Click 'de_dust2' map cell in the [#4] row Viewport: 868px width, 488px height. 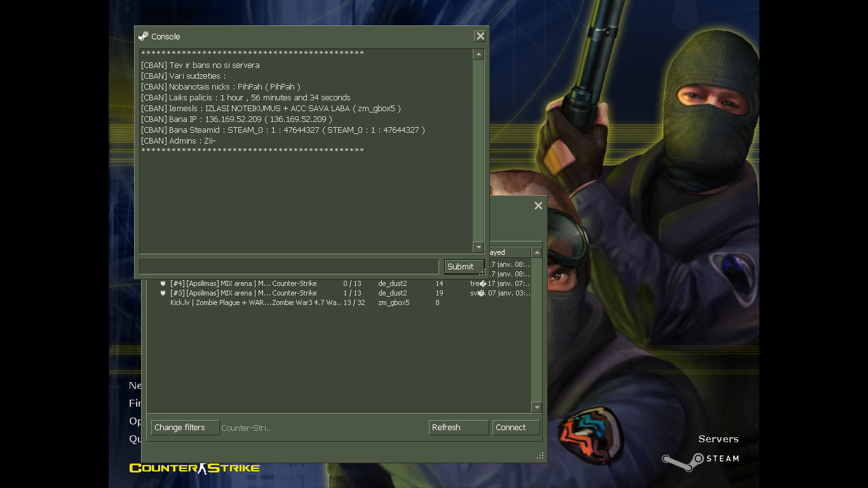[393, 283]
